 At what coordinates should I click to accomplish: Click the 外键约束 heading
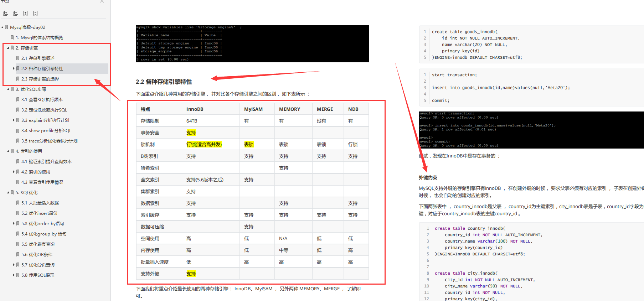[x=428, y=177]
